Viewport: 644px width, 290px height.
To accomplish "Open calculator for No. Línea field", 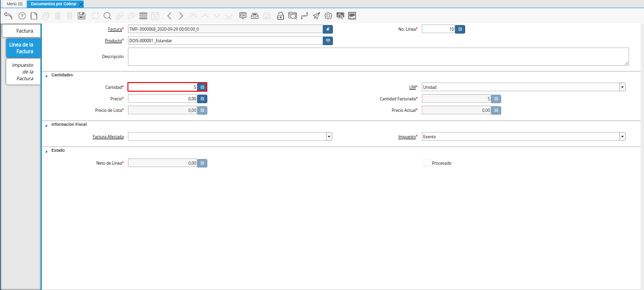I will point(460,29).
